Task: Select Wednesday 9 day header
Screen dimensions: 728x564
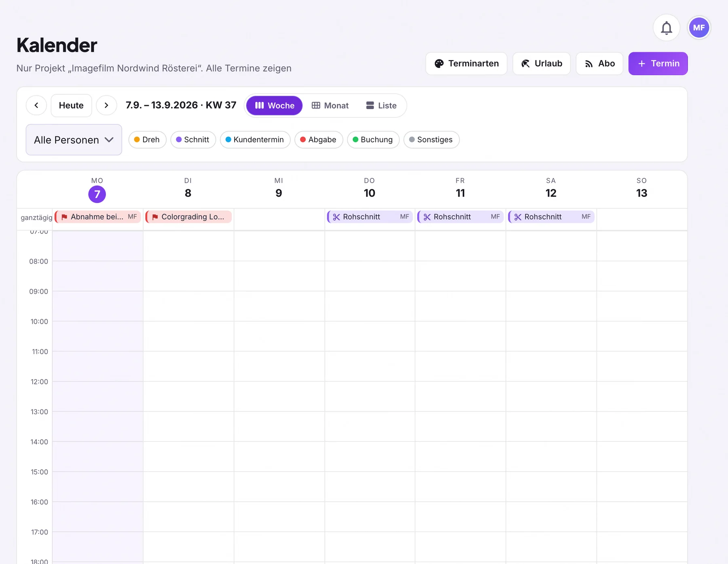Action: (x=279, y=189)
